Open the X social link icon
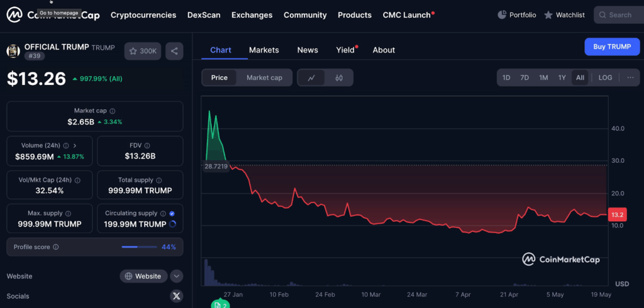 (177, 296)
